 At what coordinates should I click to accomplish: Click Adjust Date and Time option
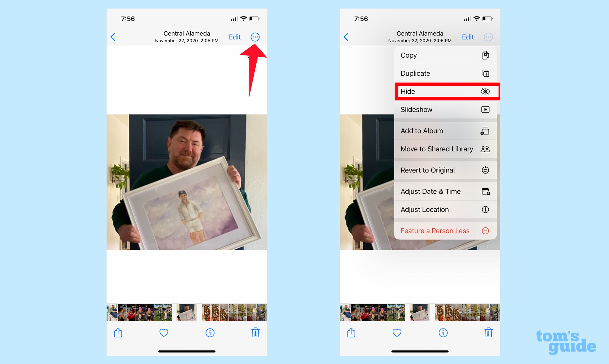[x=444, y=191]
